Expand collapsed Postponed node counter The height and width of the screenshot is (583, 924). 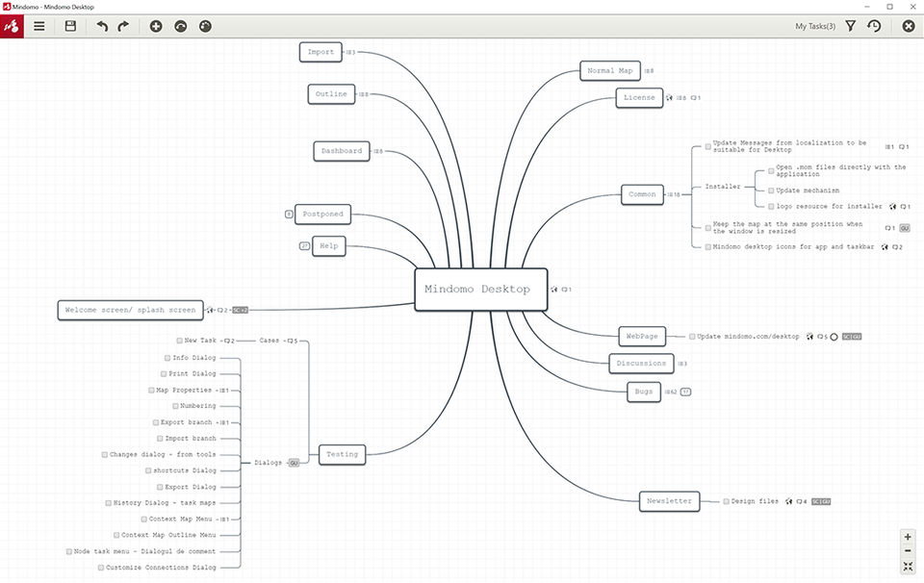click(x=289, y=215)
